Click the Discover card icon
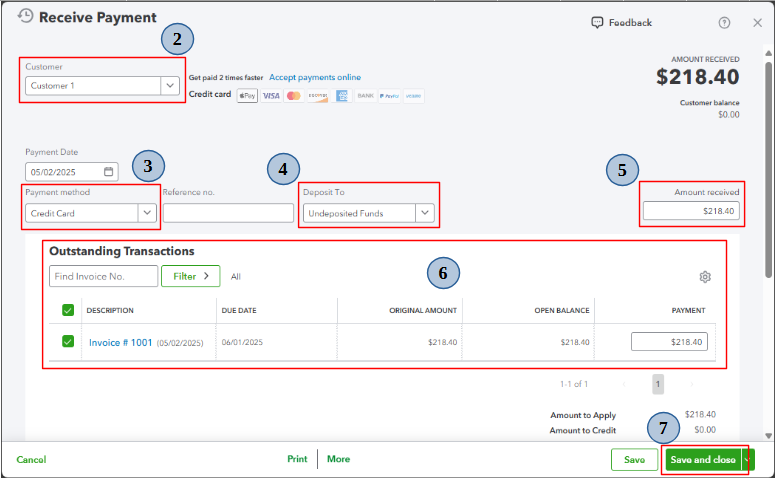The image size is (775, 478). click(318, 95)
